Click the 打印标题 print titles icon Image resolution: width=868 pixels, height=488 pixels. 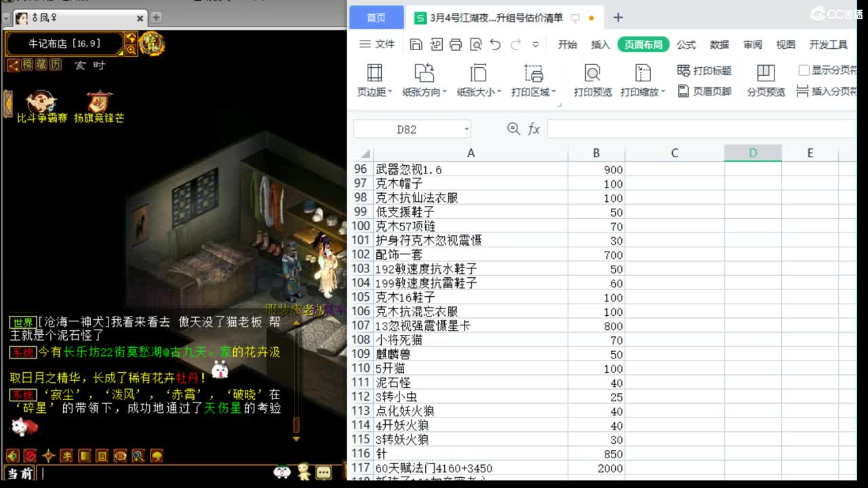coord(683,71)
